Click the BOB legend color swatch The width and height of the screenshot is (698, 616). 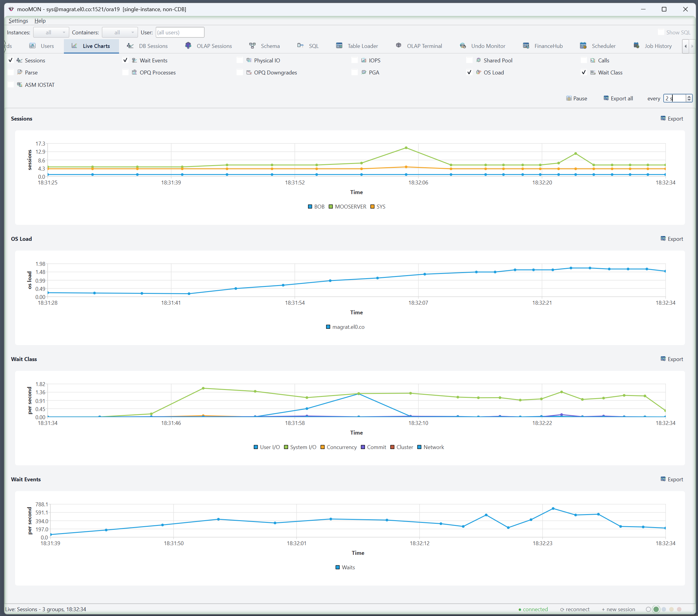(x=310, y=206)
